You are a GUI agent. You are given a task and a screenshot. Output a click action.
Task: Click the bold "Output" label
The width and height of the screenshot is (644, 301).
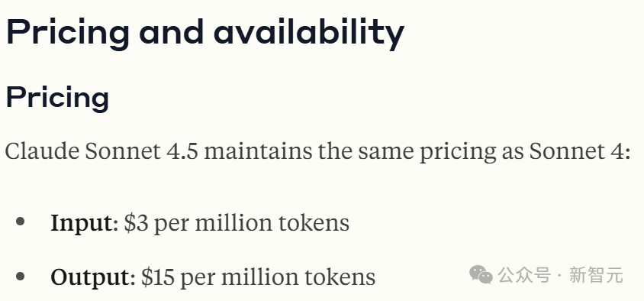pyautogui.click(x=90, y=277)
